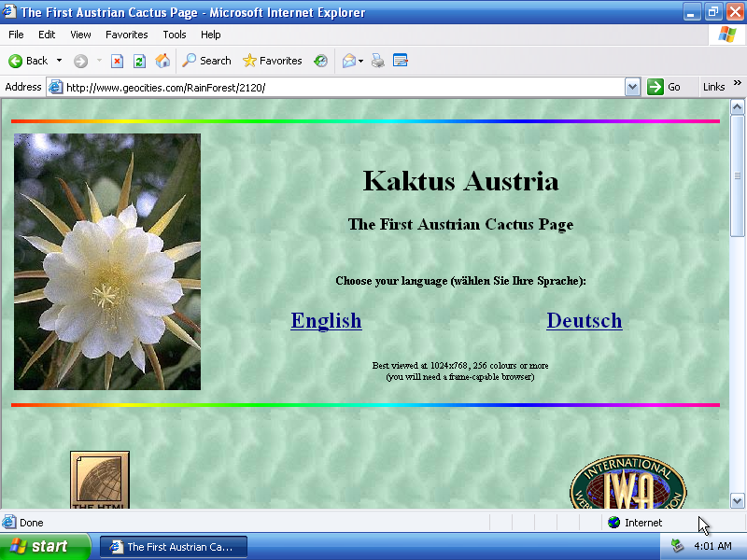Open the Forward history dropdown arrow
747x560 pixels.
[x=99, y=61]
